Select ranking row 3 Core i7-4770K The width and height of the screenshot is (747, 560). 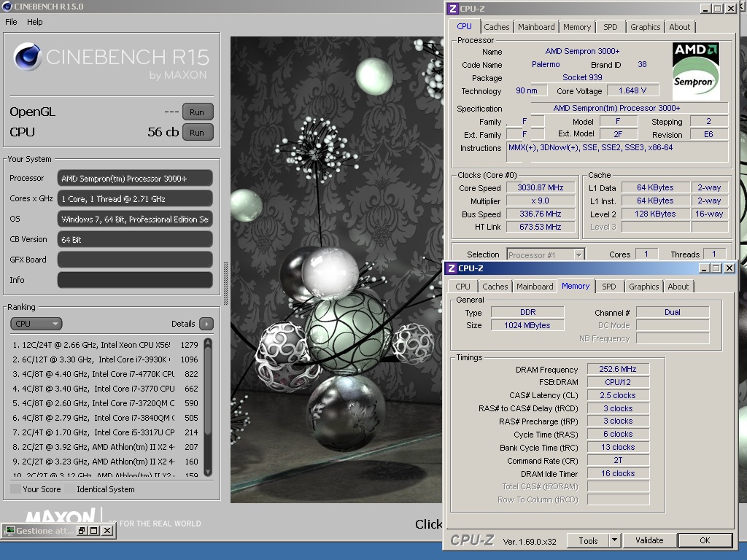(105, 374)
